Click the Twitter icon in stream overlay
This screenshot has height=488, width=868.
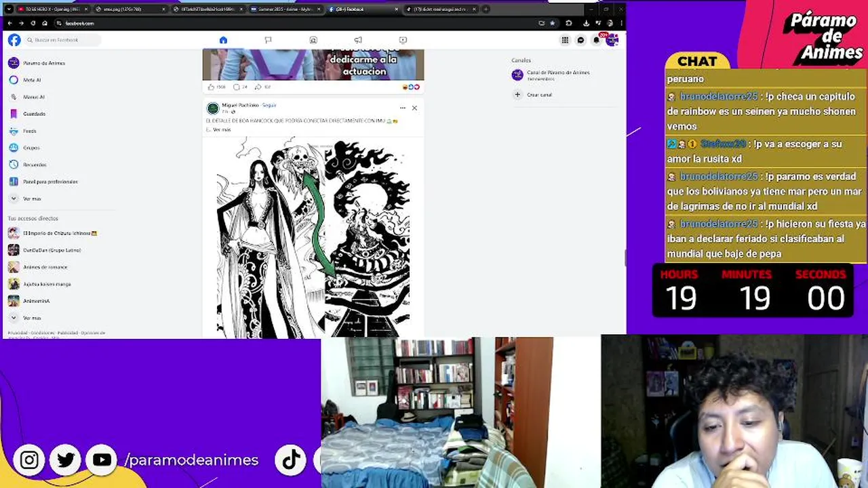66,460
